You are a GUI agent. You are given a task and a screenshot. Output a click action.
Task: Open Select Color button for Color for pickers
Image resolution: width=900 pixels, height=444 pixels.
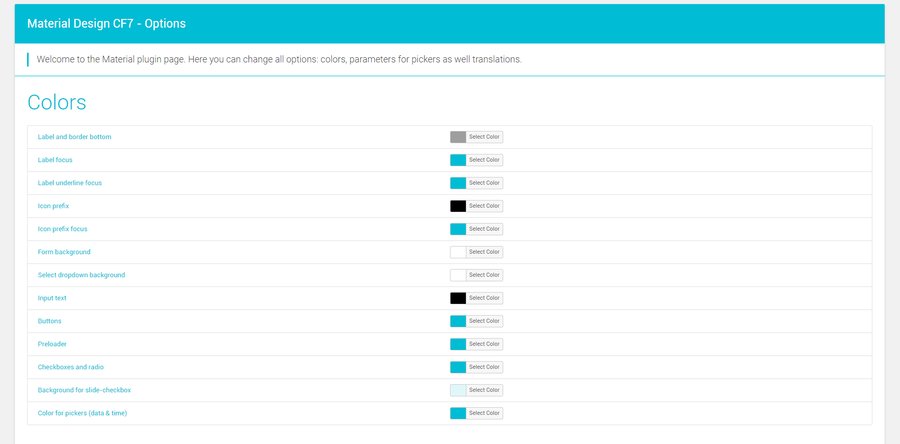tap(484, 413)
